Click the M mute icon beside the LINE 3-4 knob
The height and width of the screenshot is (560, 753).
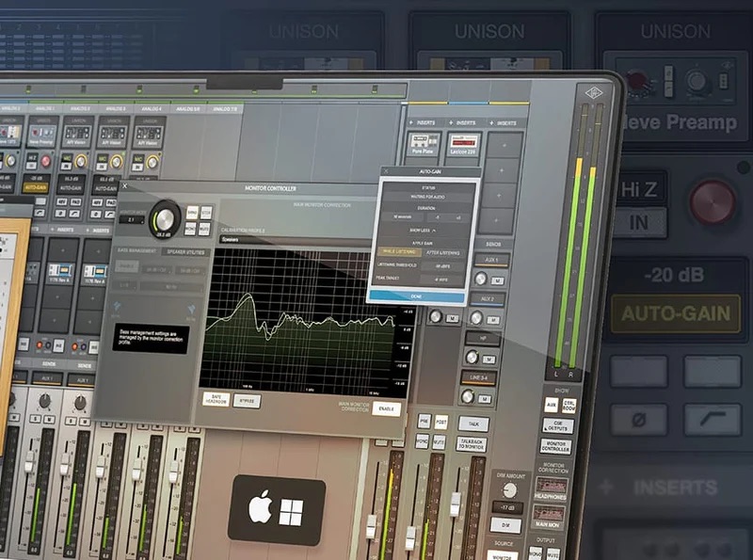(x=485, y=398)
